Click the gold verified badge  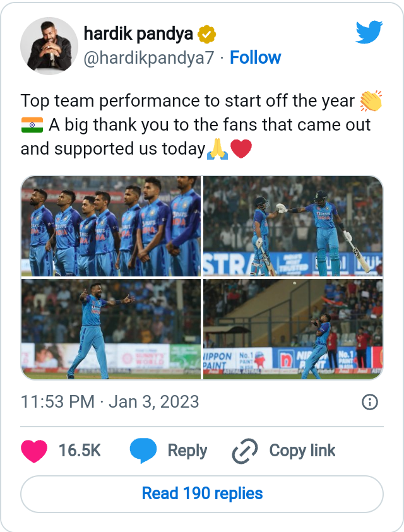coord(206,33)
